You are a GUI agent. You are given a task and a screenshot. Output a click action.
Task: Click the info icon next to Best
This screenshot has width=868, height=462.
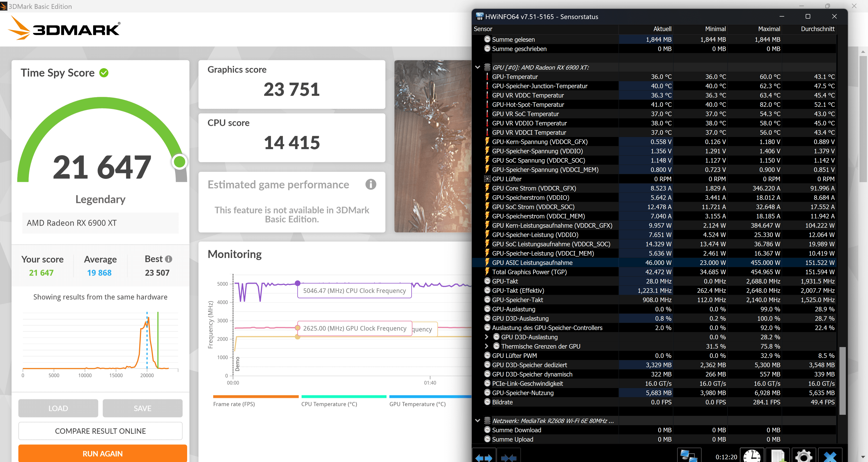(x=169, y=259)
